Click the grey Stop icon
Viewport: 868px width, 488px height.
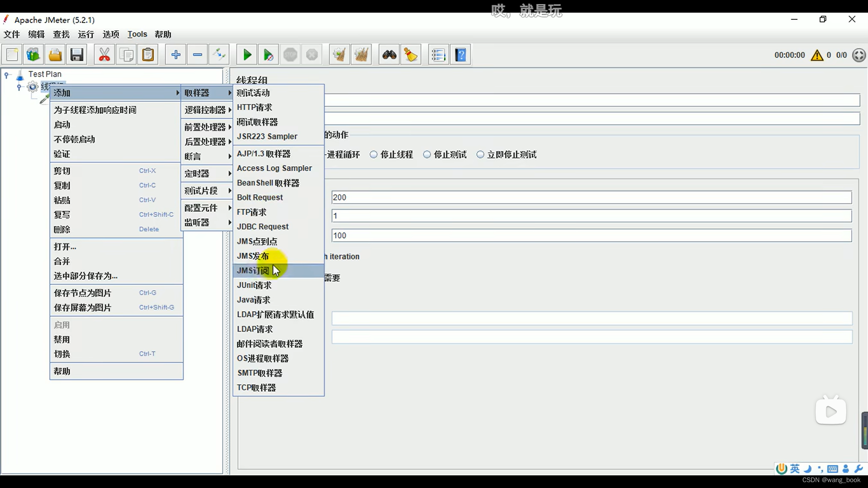tap(290, 55)
